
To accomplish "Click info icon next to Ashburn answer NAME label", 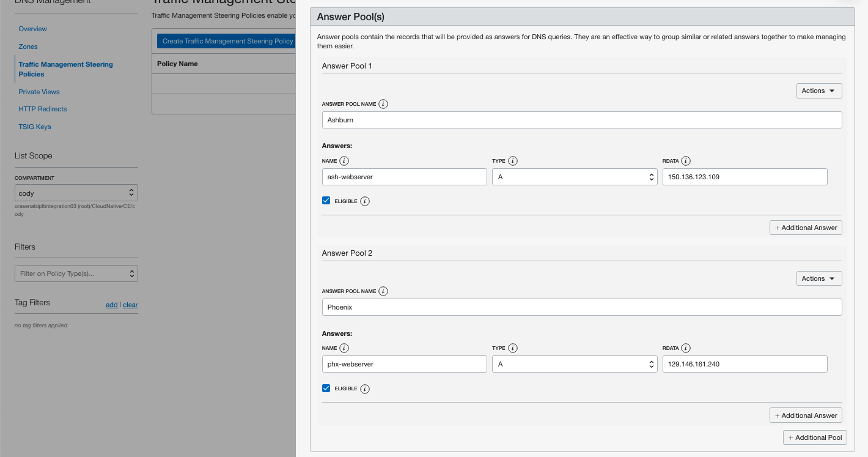I will [344, 161].
